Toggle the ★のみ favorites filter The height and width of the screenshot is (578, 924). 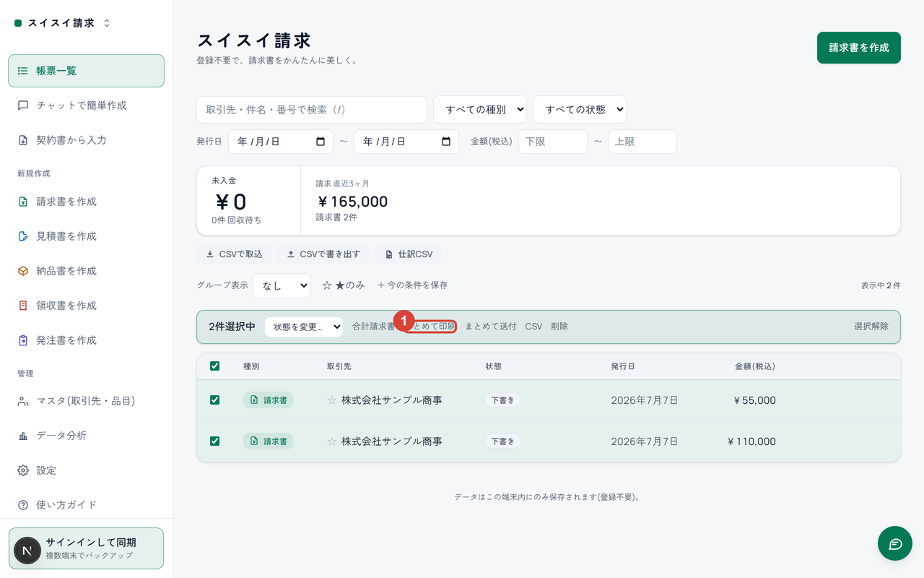pyautogui.click(x=344, y=285)
